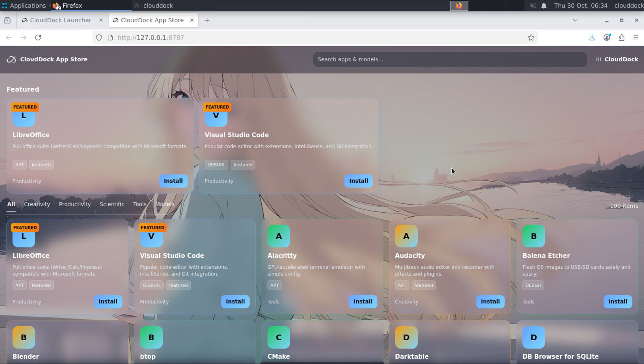Click the Audacity app icon
This screenshot has width=644, height=364.
click(405, 236)
